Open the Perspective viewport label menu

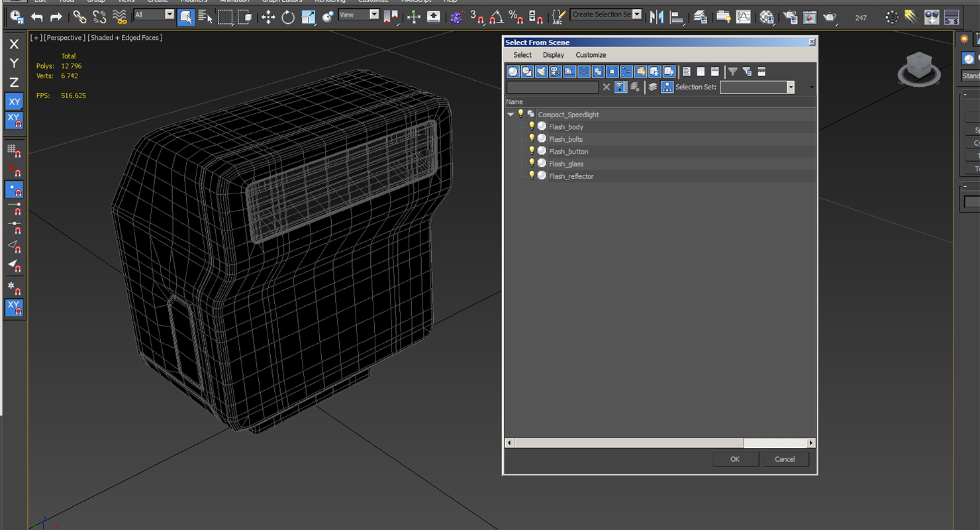(64, 38)
